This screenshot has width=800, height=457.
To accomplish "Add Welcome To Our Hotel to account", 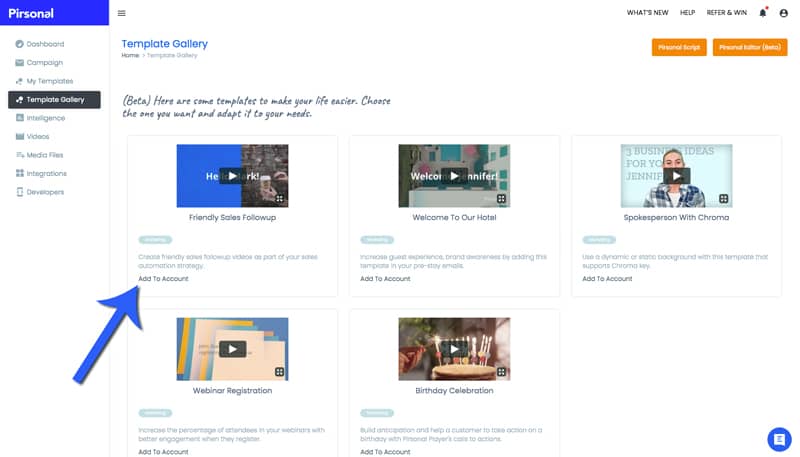I will 385,278.
